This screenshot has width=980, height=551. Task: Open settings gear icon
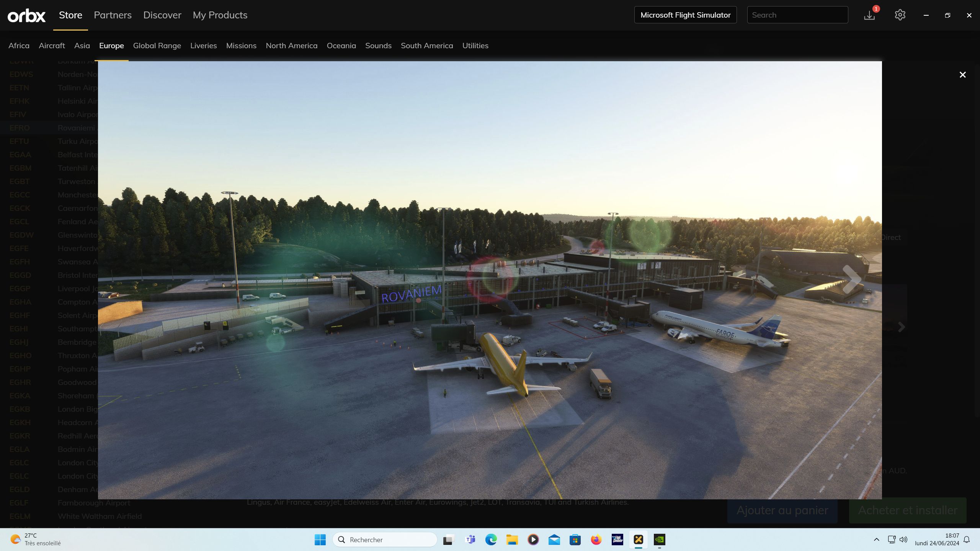coord(900,15)
